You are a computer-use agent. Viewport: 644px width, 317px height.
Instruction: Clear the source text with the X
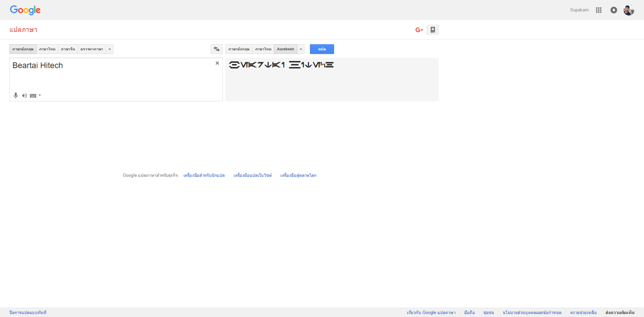tap(217, 63)
